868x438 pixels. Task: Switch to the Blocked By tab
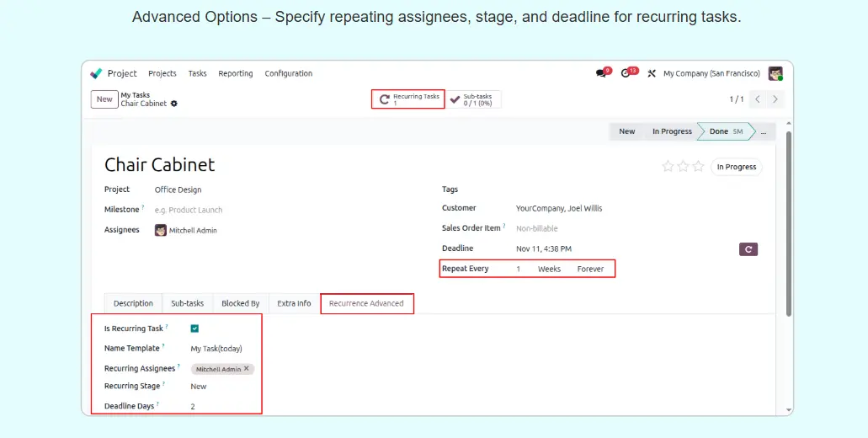coord(240,303)
